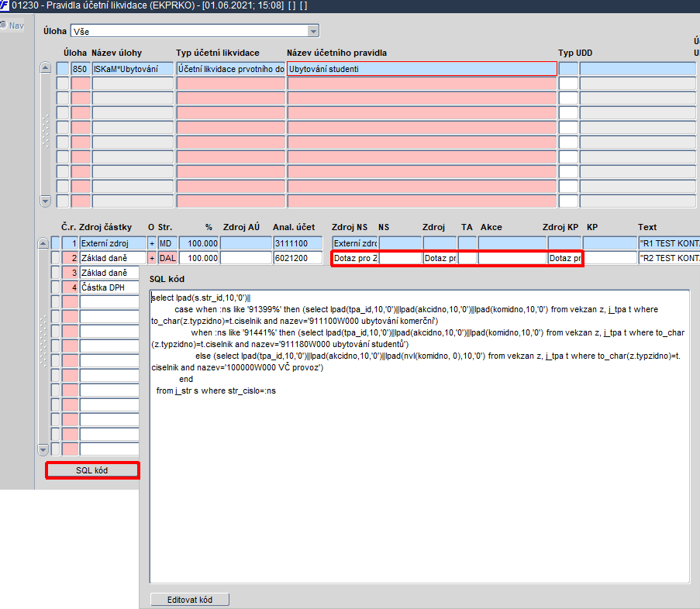Image resolution: width=700 pixels, height=609 pixels.
Task: Click the scroll-up arrow of rows grid
Action: 43,243
